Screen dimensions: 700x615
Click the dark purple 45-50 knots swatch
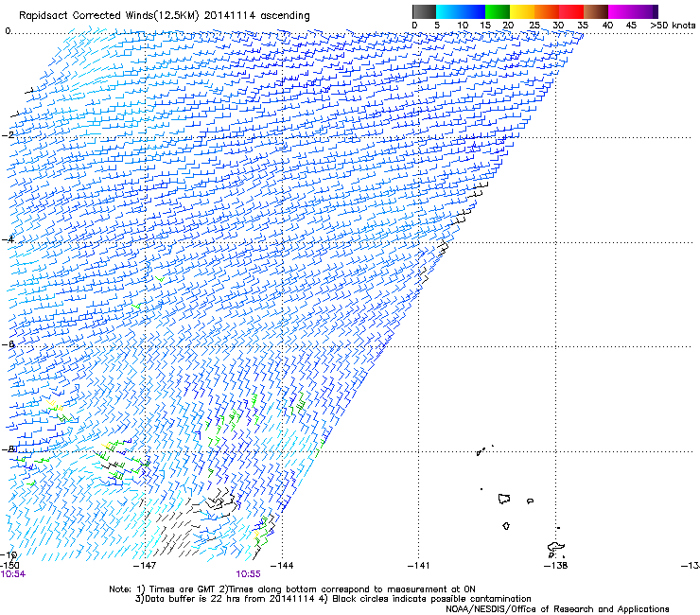(645, 11)
